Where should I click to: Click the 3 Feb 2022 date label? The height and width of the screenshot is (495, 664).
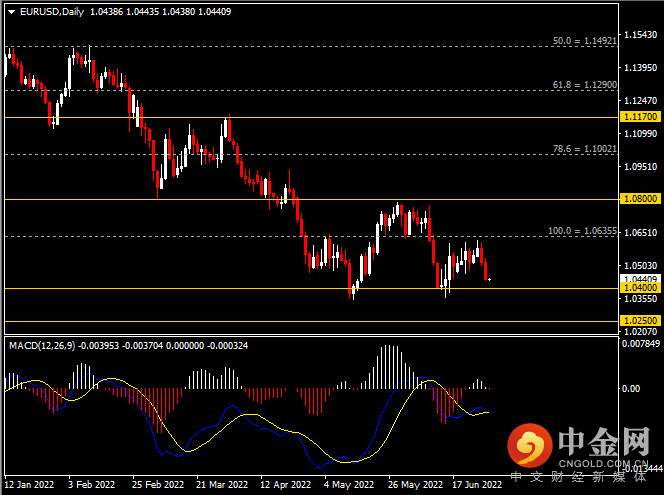(91, 484)
